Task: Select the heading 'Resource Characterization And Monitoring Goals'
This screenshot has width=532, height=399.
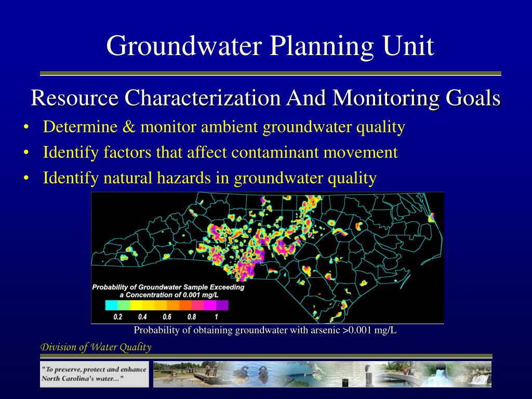Action: [x=266, y=98]
